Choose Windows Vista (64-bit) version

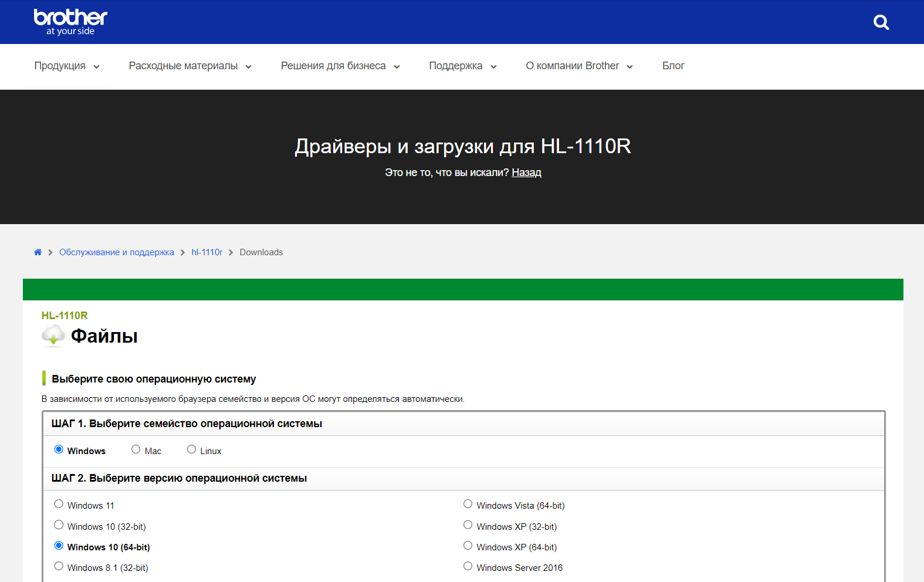coord(468,504)
